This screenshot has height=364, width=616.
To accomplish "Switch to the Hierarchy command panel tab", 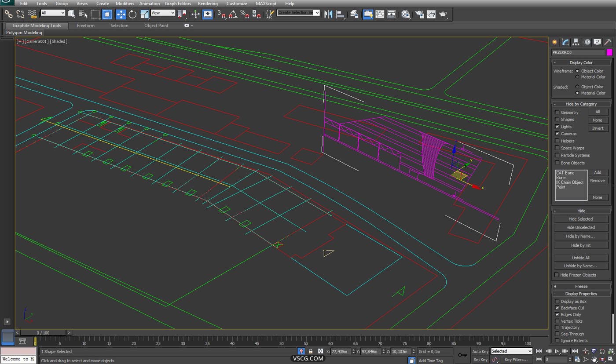I will pyautogui.click(x=576, y=42).
